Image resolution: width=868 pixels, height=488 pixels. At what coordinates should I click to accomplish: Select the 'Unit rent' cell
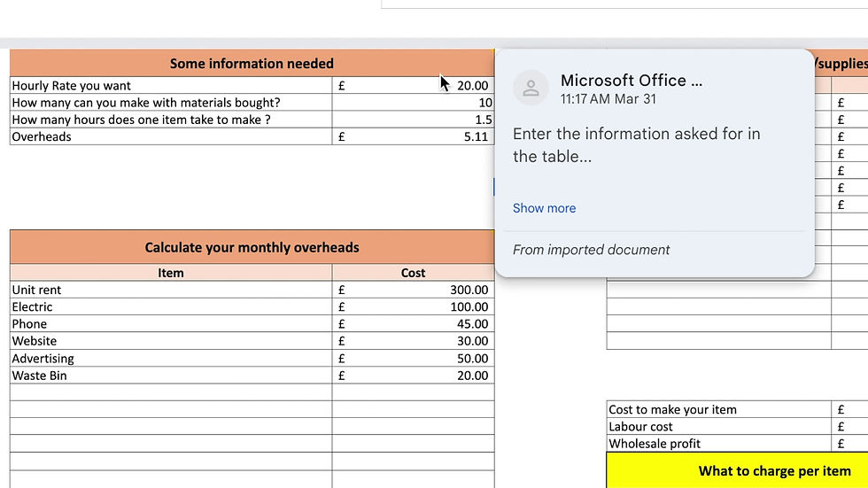[171, 290]
